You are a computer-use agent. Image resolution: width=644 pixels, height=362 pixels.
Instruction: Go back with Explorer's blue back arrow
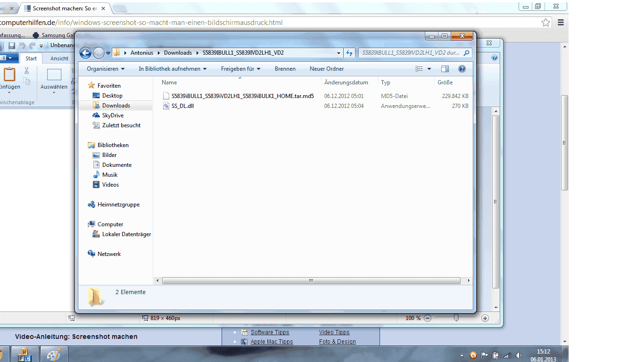pos(85,53)
